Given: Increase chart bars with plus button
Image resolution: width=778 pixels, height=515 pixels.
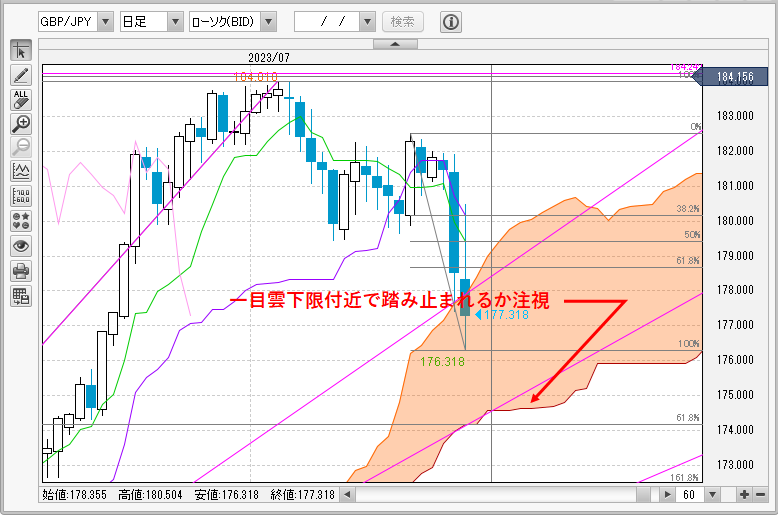Looking at the screenshot, I should coord(744,495).
